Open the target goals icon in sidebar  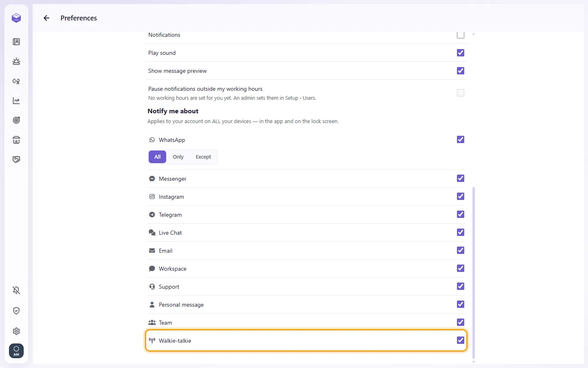coord(16,120)
